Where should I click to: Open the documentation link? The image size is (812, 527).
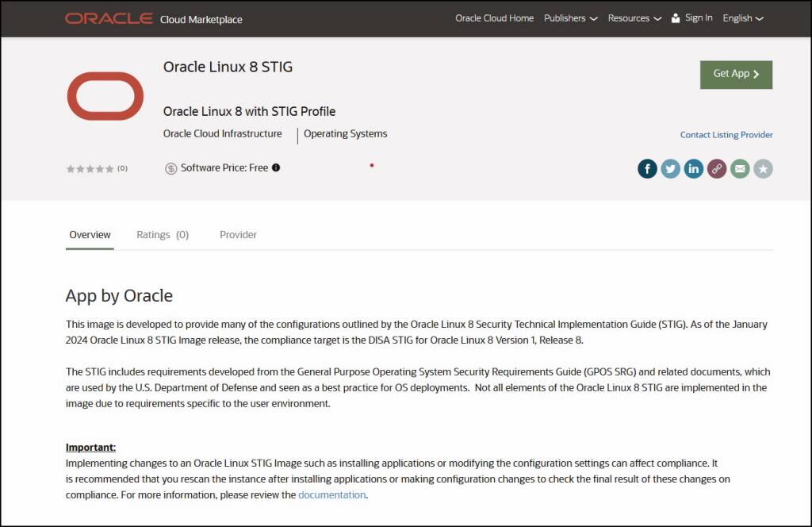tap(332, 494)
